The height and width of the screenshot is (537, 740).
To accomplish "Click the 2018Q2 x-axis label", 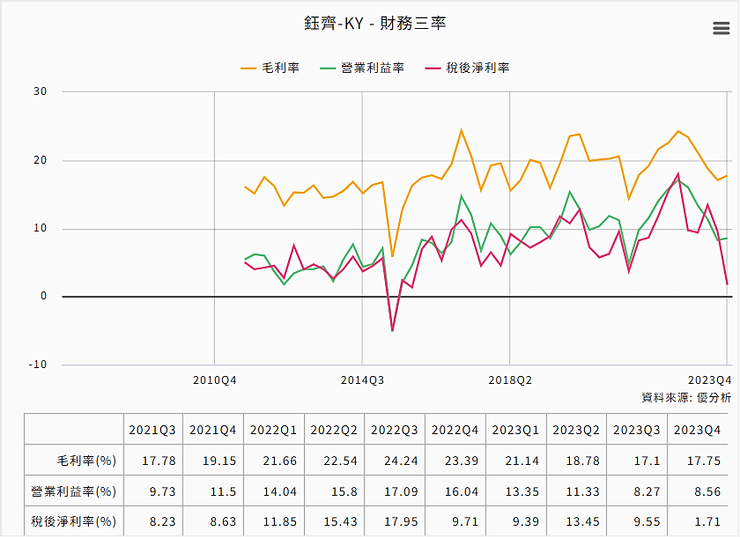I will (510, 380).
